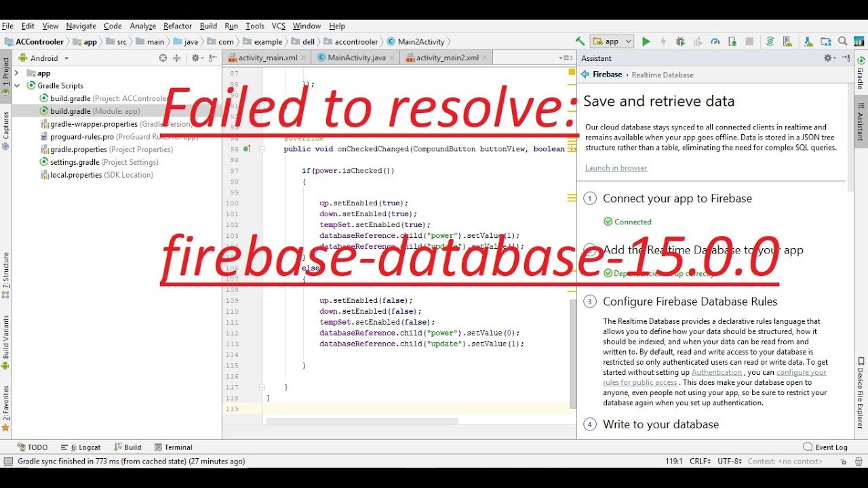Click Attach debugger to Android process icon
Screen dimensions: 868x488
pos(732,41)
